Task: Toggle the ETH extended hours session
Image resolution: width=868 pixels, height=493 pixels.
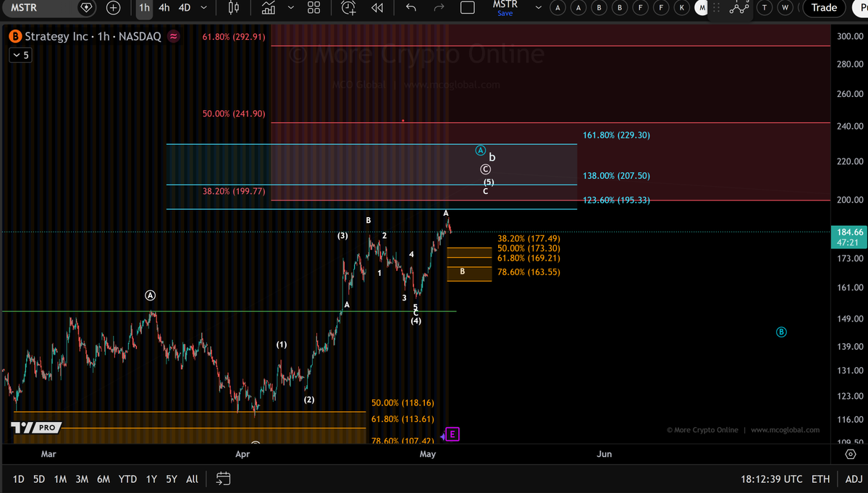Action: tap(820, 479)
